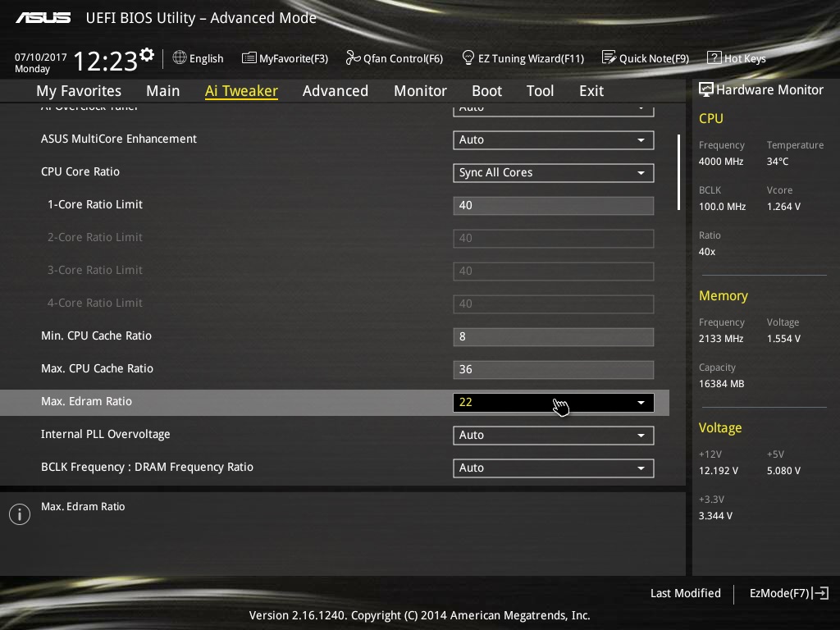
Task: Click the Hardware Monitor display icon
Action: click(x=706, y=89)
